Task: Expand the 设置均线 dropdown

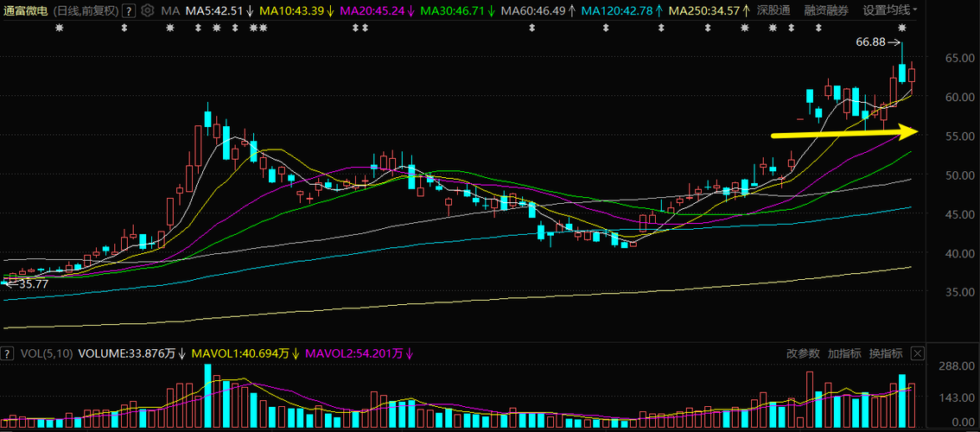Action: [x=890, y=10]
